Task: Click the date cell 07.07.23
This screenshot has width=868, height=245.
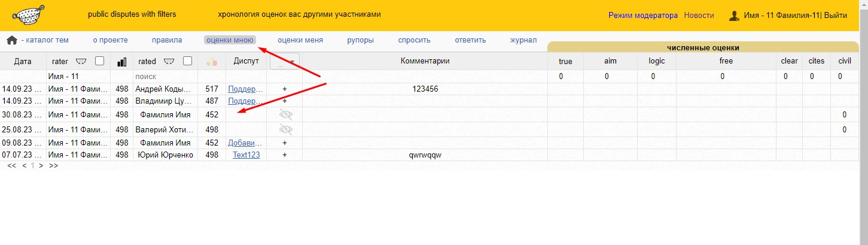Action: coord(23,155)
